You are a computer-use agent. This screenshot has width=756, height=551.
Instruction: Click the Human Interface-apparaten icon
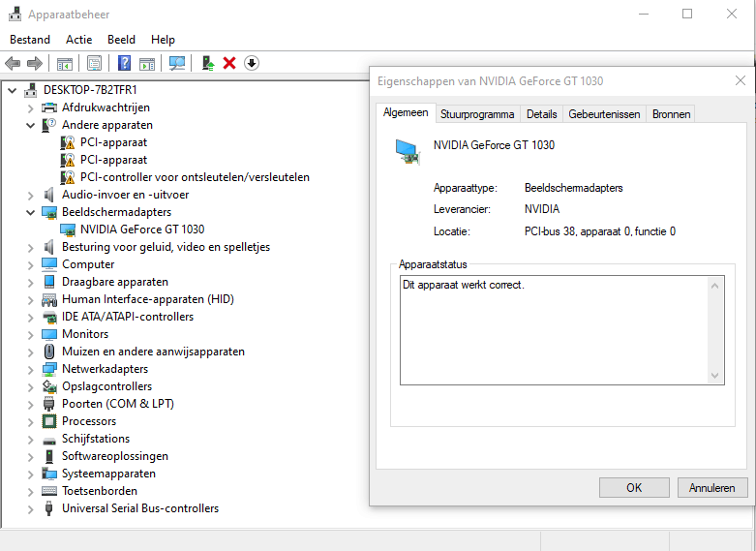click(x=49, y=299)
